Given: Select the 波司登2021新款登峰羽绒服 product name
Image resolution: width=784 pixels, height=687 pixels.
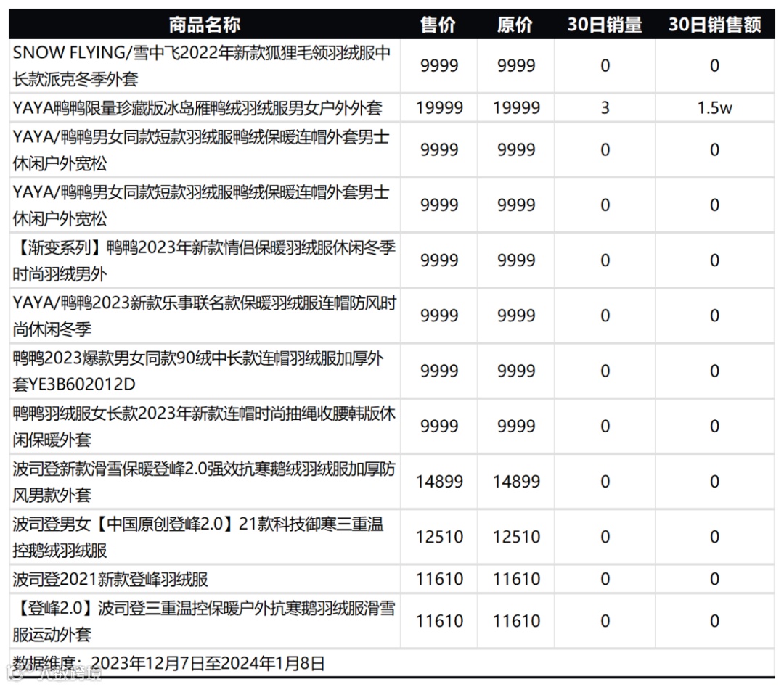Looking at the screenshot, I should pos(110,579).
